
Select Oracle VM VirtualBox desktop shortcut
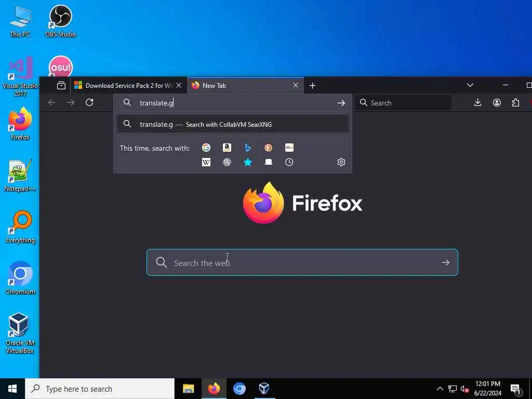[x=20, y=333]
